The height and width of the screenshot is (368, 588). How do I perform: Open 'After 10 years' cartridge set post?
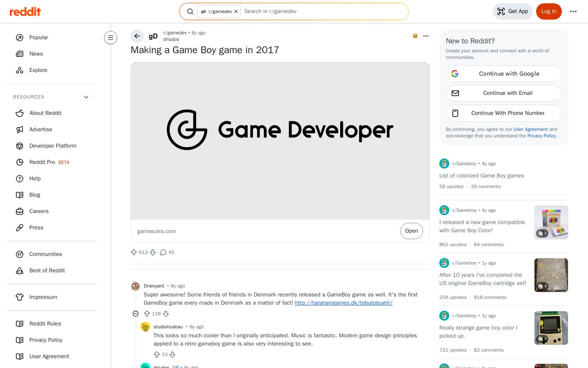click(x=483, y=279)
